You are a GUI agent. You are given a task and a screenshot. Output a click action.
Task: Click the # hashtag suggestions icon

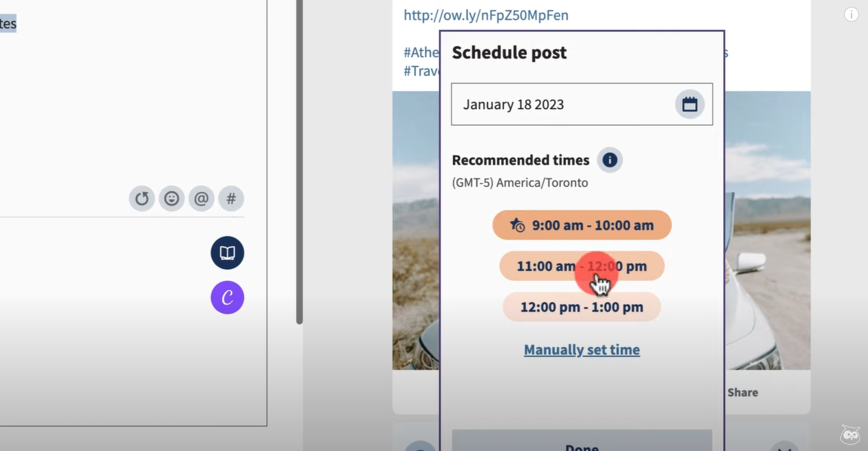pos(231,199)
